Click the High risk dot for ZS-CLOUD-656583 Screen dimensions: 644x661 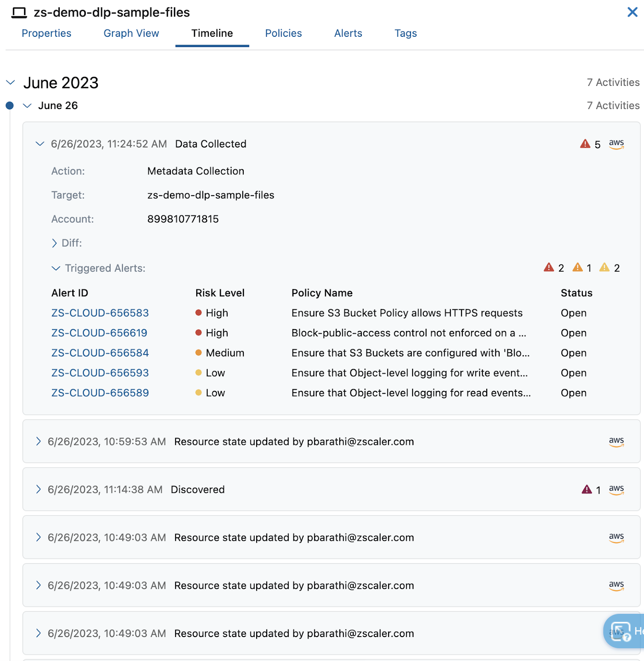click(x=198, y=313)
